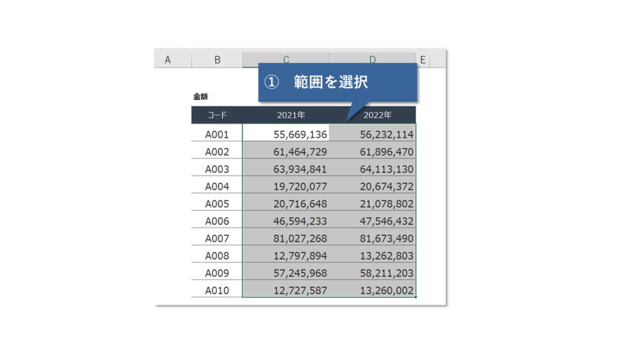The image size is (644, 353).
Task: Select column B header
Action: click(217, 60)
